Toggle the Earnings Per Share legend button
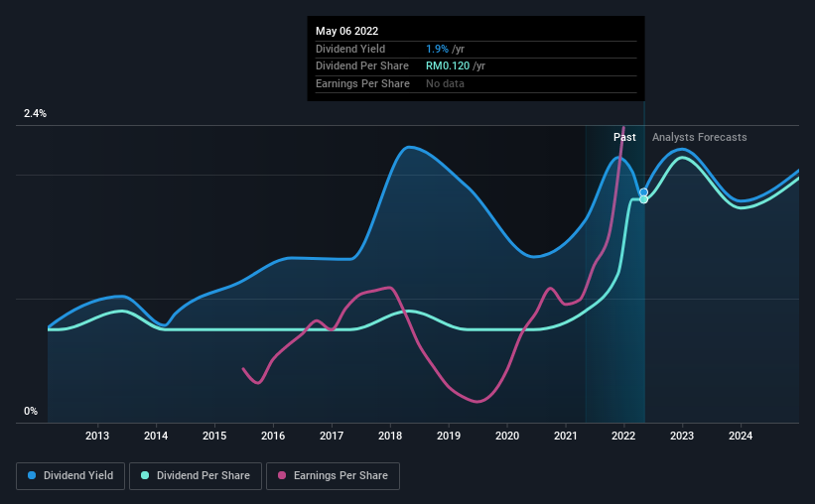 (333, 476)
